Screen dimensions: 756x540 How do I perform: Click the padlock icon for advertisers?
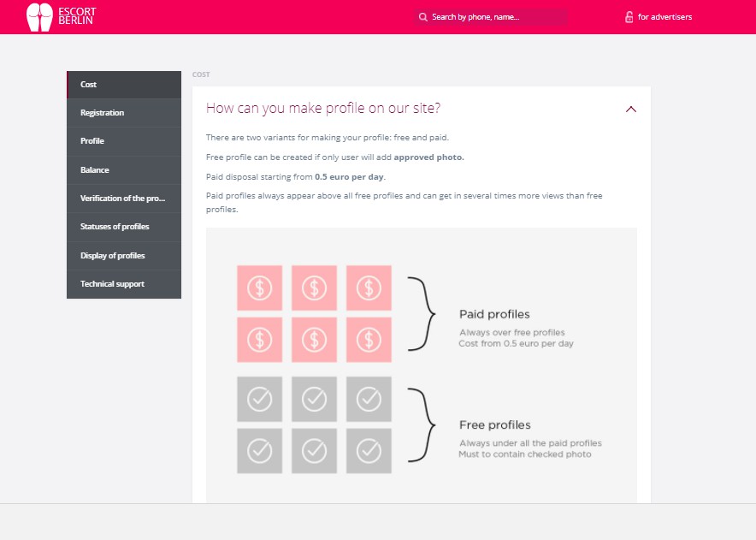point(629,17)
